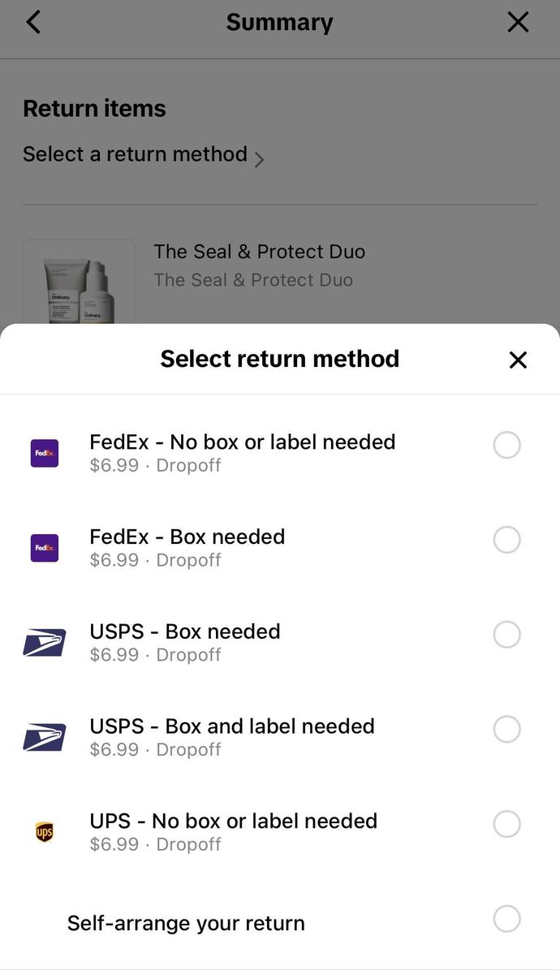The image size is (560, 974).
Task: Expand the Select a return method chevron
Action: tap(260, 159)
